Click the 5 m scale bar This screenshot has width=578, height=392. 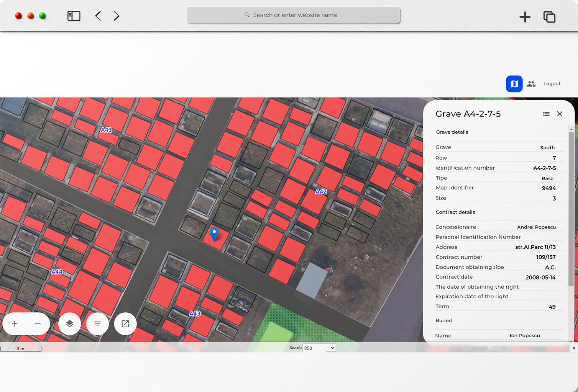(x=21, y=349)
